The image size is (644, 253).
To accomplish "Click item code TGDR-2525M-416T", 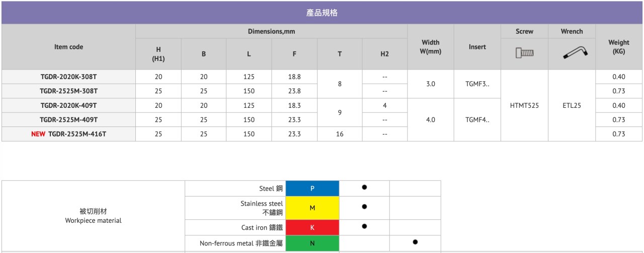I will (x=77, y=134).
